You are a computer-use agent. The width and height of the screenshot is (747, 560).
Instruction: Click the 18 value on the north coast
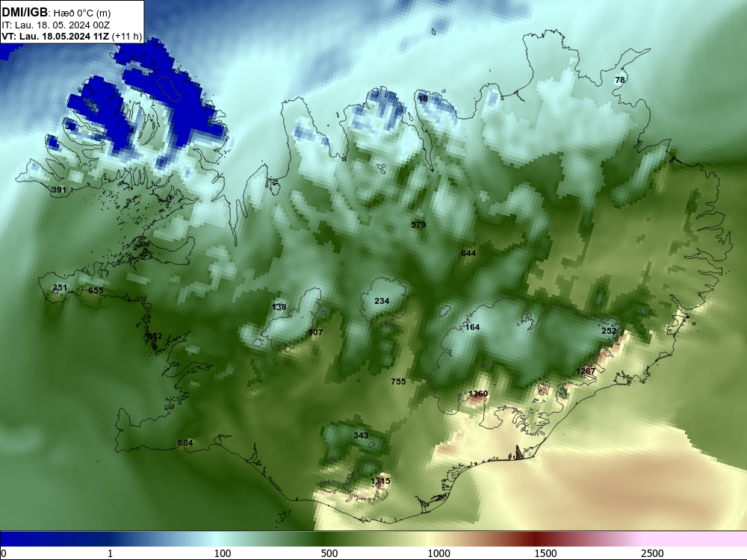tap(423, 99)
